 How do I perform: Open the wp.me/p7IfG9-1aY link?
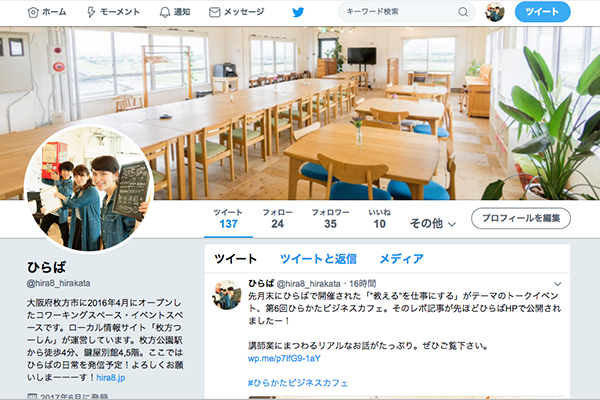[x=284, y=358]
